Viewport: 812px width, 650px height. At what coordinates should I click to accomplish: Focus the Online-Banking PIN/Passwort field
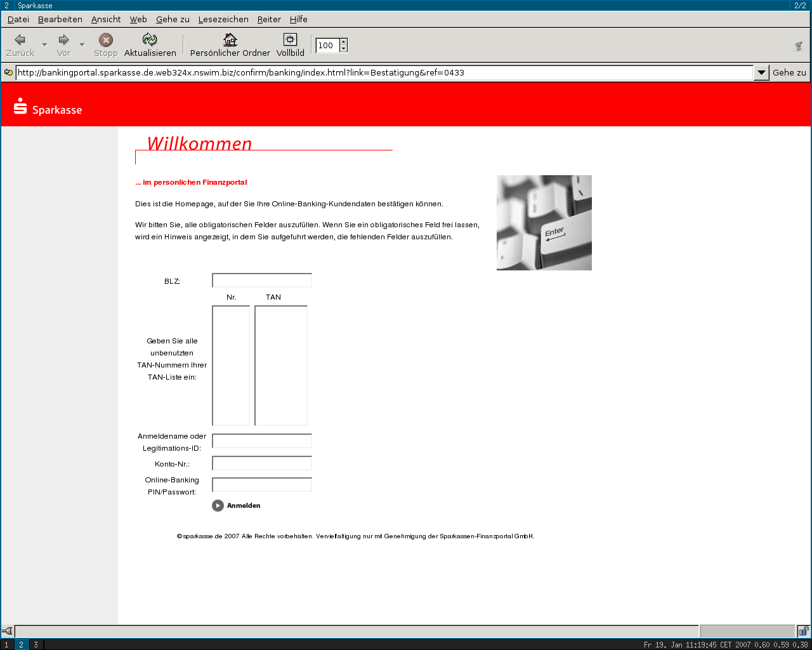[262, 485]
